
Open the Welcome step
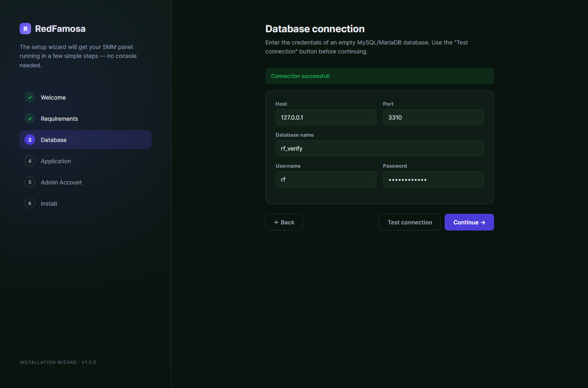point(85,97)
